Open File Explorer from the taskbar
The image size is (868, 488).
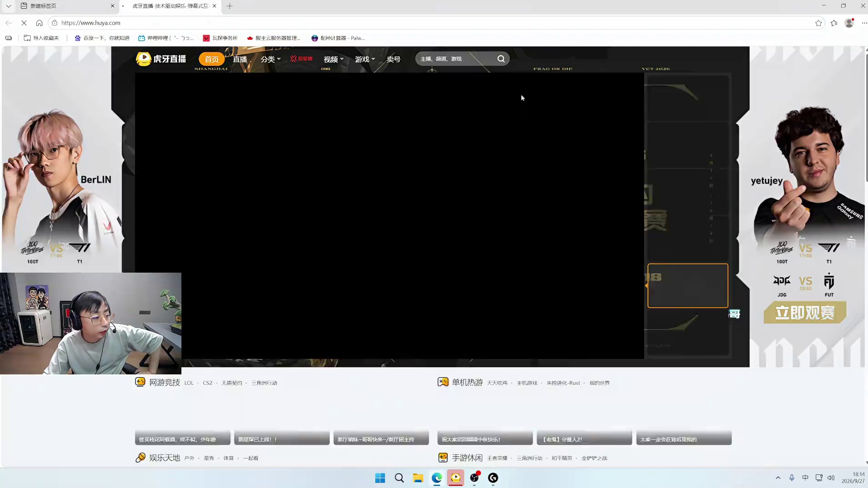pos(418,478)
